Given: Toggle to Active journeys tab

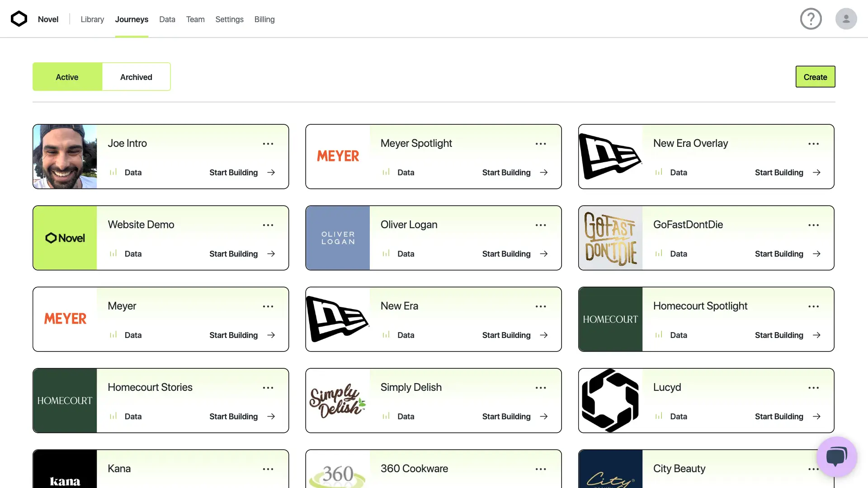Looking at the screenshot, I should point(67,76).
